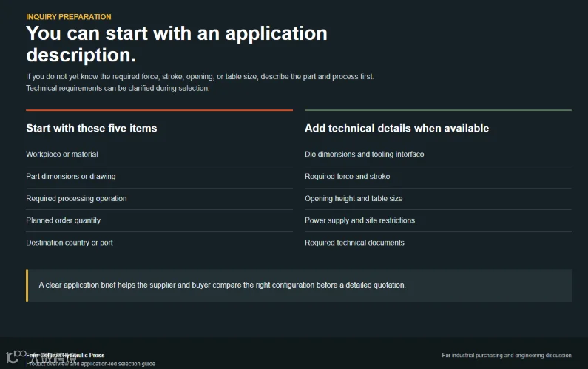This screenshot has height=369, width=588.
Task: Choose 'Destination country or port' entry
Action: click(159, 243)
